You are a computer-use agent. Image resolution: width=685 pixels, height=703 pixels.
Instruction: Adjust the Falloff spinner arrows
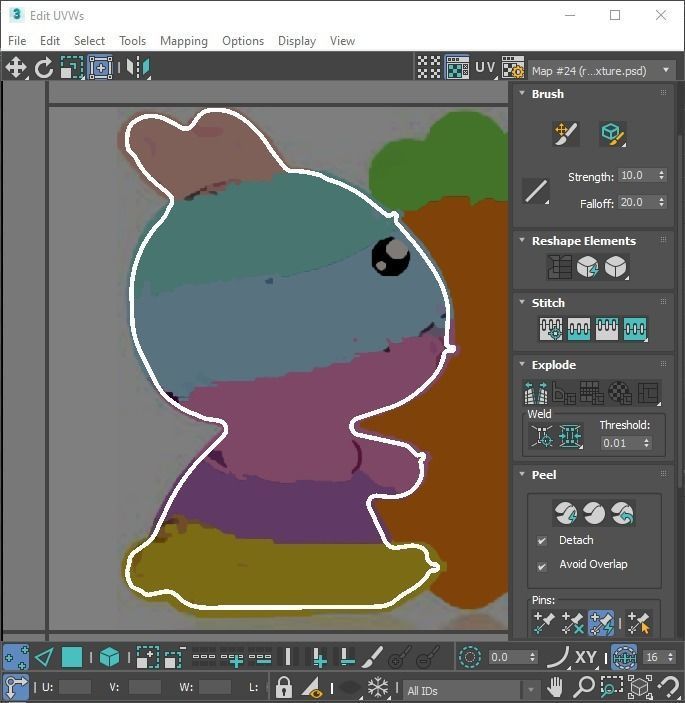[661, 202]
